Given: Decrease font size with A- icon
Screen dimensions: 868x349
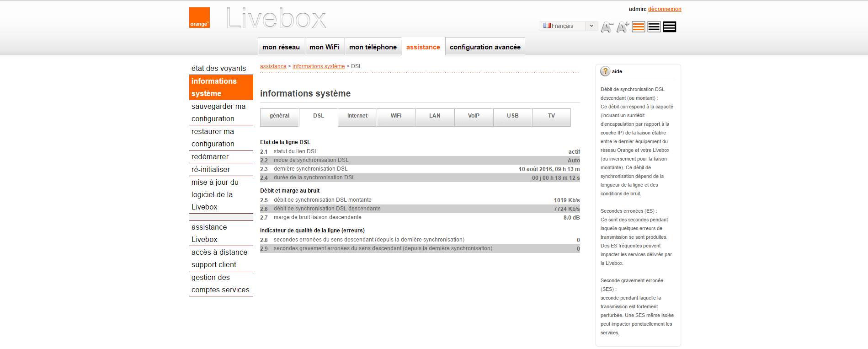Looking at the screenshot, I should [x=607, y=27].
